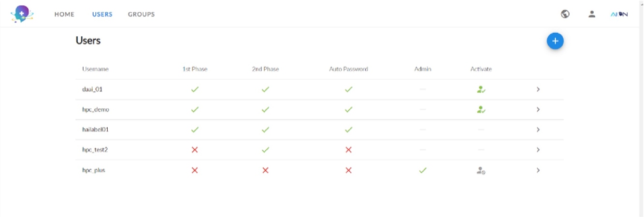The height and width of the screenshot is (217, 644).
Task: Toggle 1st Phase checkmark for daai_01
Action: 195,89
